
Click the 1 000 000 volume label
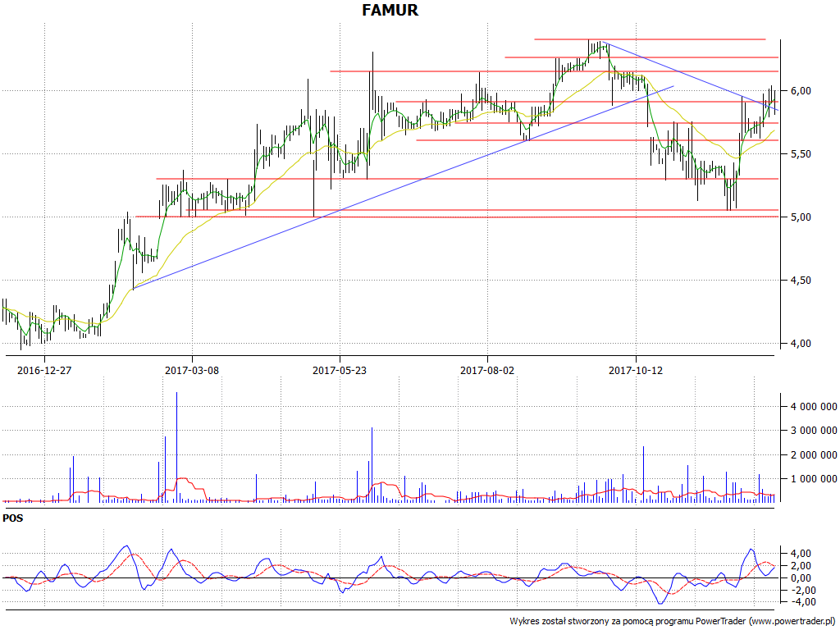(814, 479)
